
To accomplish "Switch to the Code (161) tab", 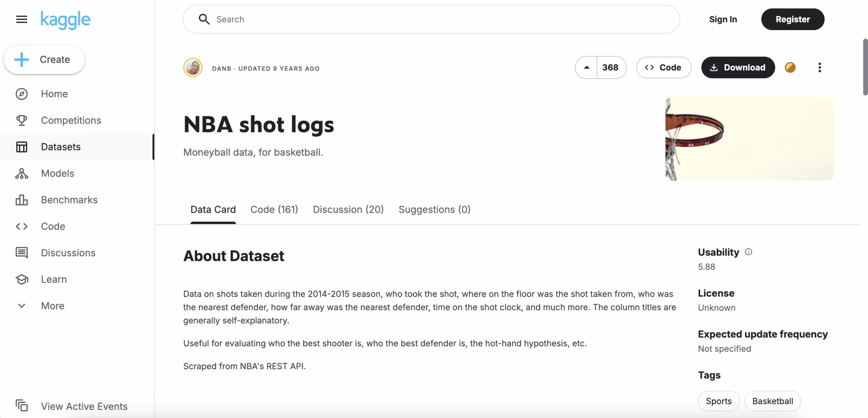I will [x=274, y=210].
